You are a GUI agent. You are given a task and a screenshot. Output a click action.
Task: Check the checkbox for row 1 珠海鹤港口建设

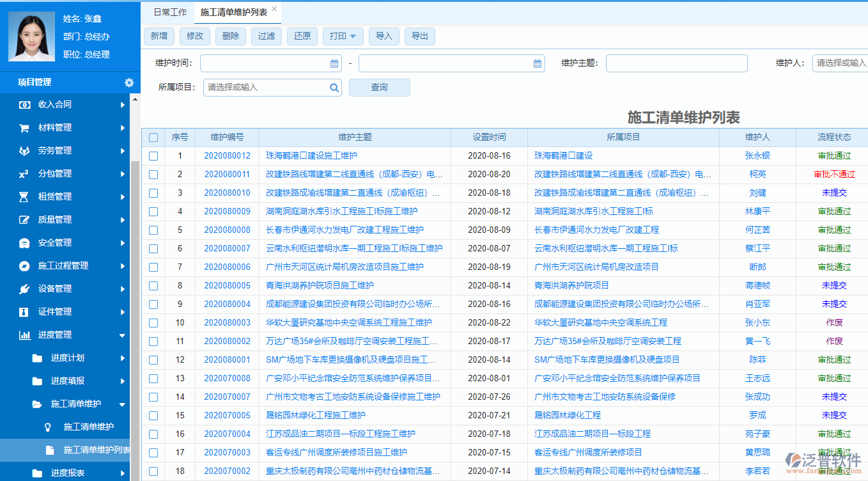(153, 155)
